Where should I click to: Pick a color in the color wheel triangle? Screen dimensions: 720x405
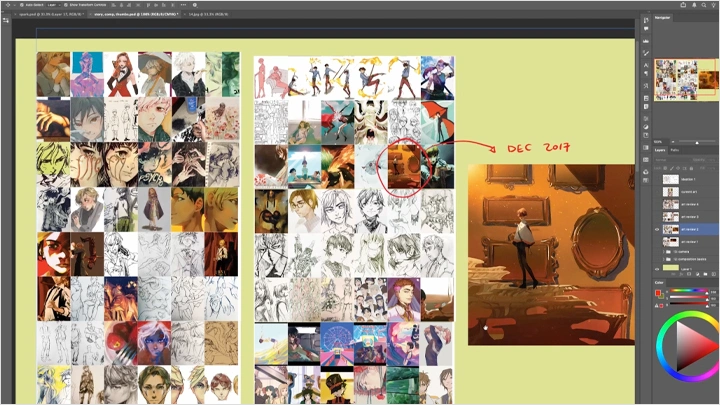[x=693, y=345]
